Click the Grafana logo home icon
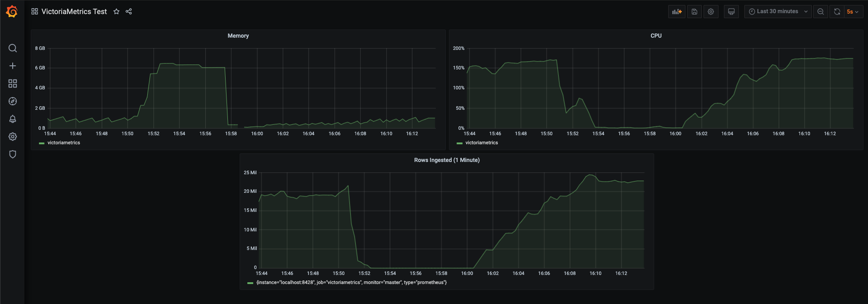 12,11
